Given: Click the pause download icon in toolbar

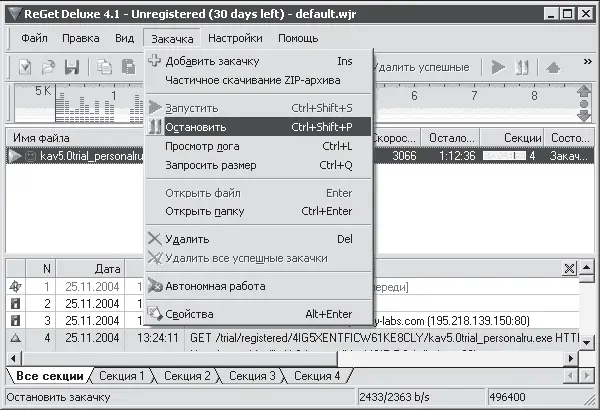Looking at the screenshot, I should [521, 67].
